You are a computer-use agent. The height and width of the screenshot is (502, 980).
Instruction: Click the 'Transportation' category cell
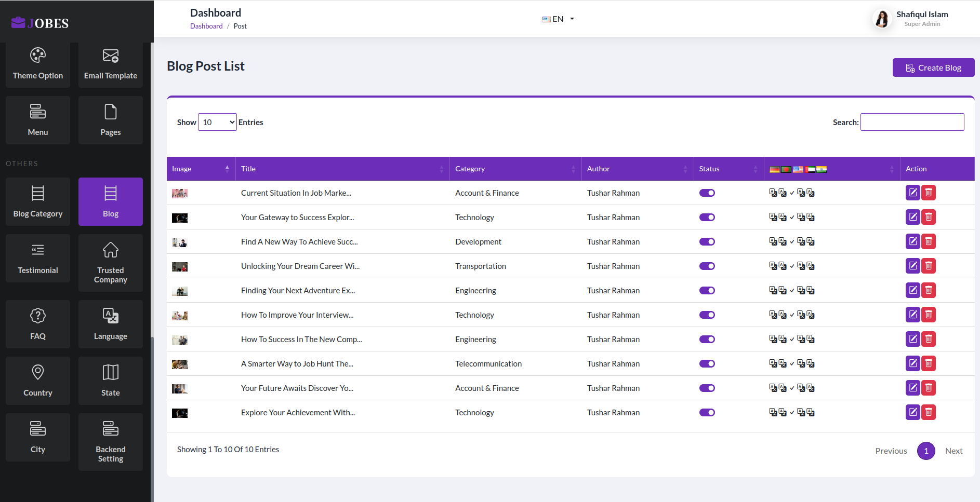coord(481,266)
